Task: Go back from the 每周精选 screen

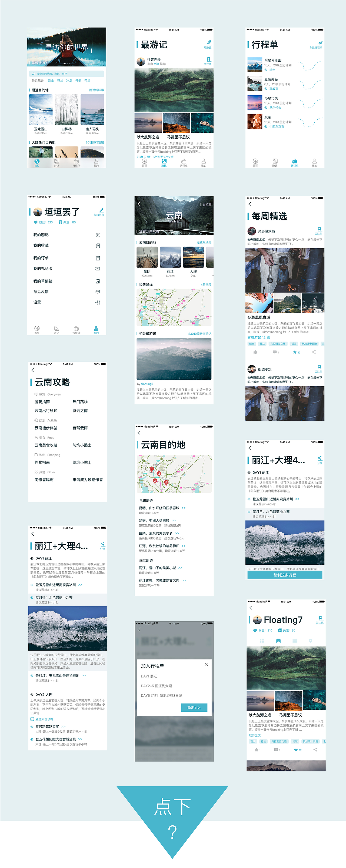Action: 249,204
